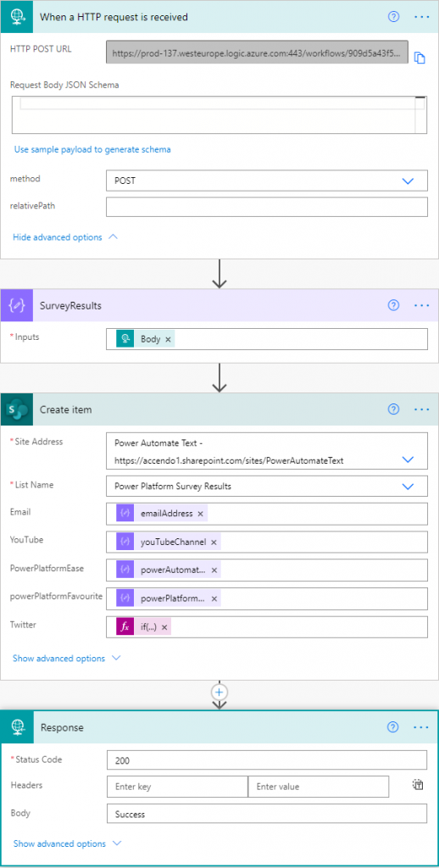Click insert new step plus icon
The width and height of the screenshot is (439, 868).
point(219,692)
